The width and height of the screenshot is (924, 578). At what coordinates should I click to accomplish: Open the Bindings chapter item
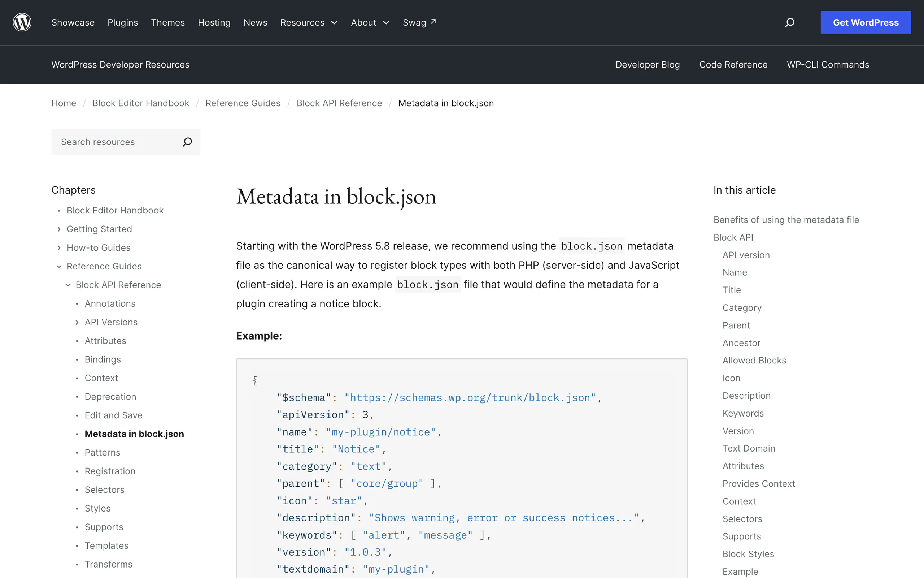click(x=103, y=359)
